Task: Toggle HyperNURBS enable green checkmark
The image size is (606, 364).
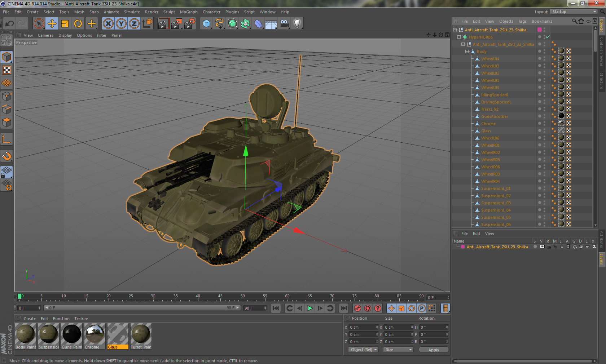Action: (x=548, y=37)
